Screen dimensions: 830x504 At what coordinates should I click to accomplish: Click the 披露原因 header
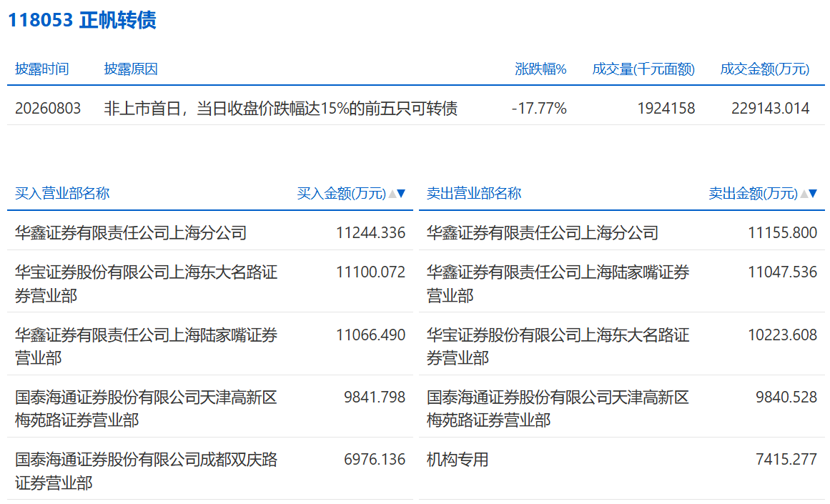tap(131, 69)
